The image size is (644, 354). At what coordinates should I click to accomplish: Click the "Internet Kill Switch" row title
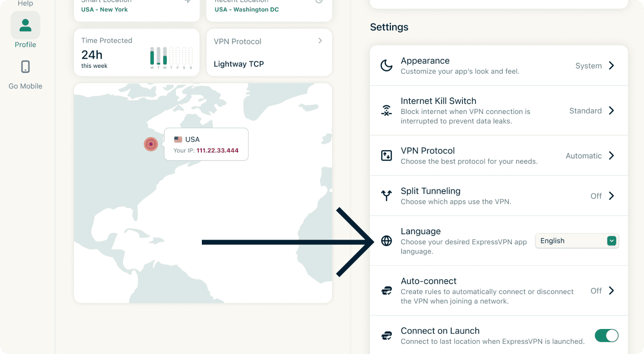coord(438,101)
